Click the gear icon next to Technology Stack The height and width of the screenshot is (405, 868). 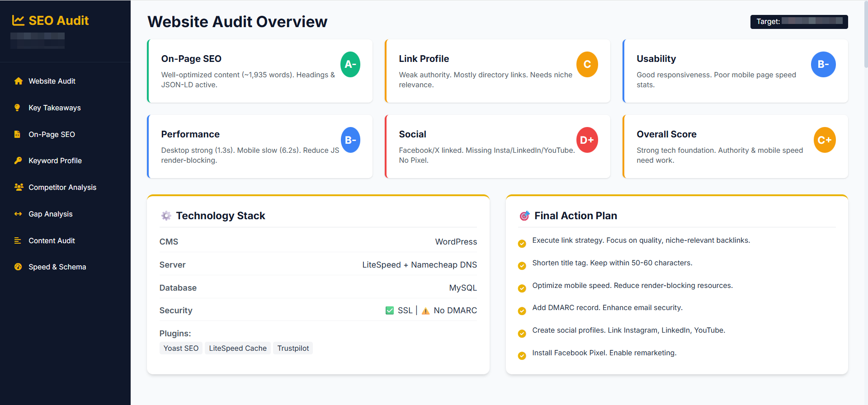coord(166,216)
